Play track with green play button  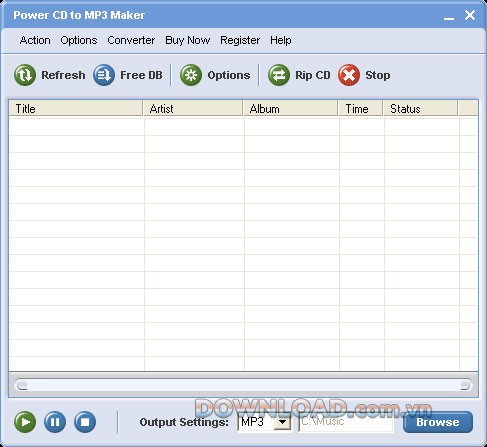click(x=25, y=422)
